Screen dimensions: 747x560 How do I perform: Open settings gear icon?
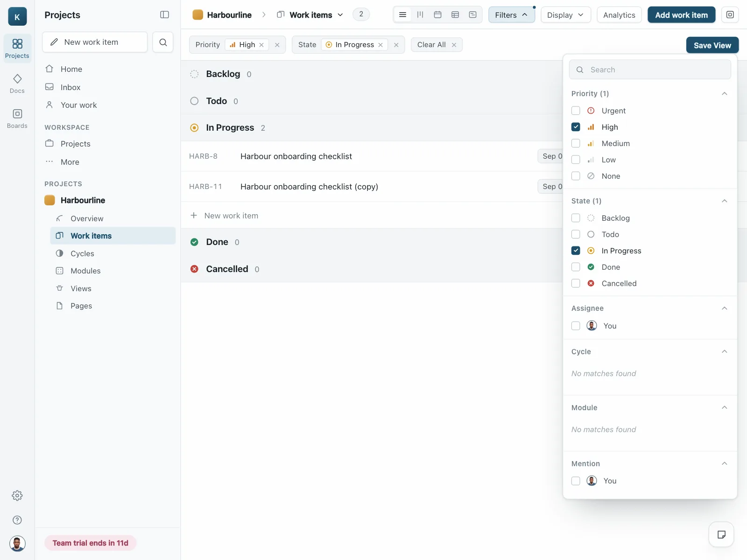(17, 496)
